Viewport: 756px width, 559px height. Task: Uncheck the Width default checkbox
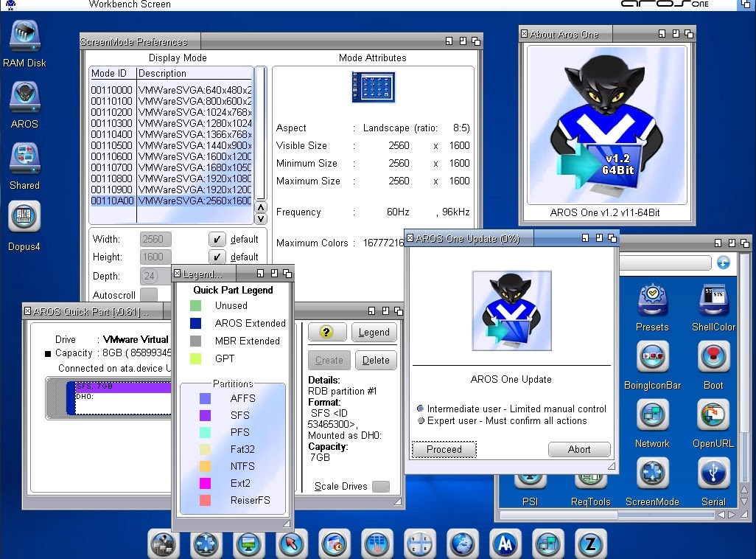(x=217, y=239)
